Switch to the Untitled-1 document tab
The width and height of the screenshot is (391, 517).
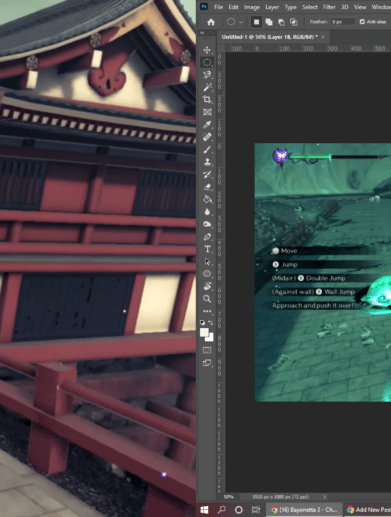coord(270,37)
